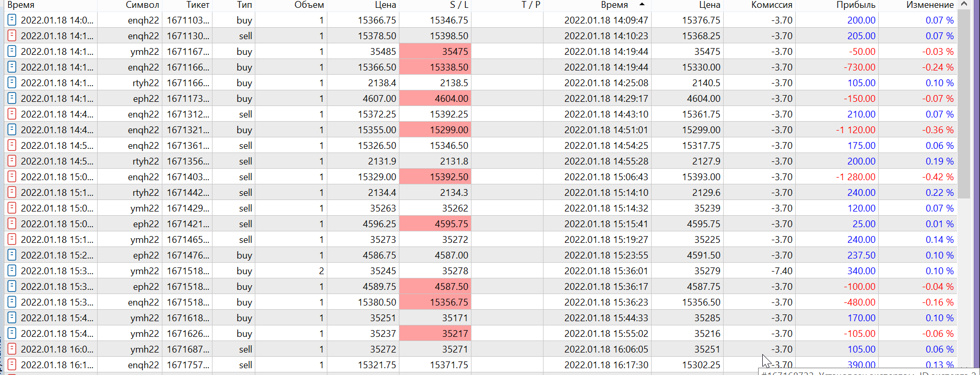The width and height of the screenshot is (980, 375).
Task: Click the buy icon of the row with 237.50 profit
Action: click(x=11, y=255)
